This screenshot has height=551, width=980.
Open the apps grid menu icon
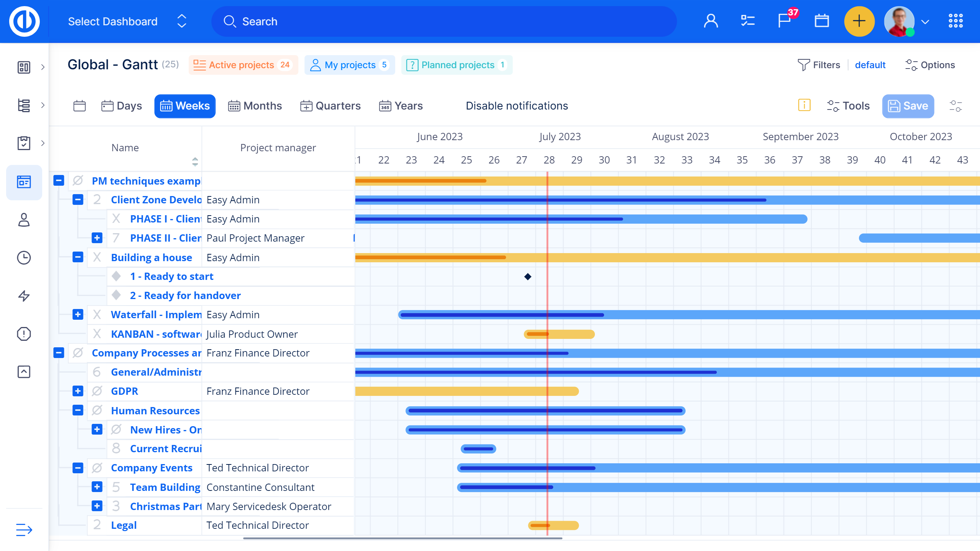pyautogui.click(x=955, y=21)
